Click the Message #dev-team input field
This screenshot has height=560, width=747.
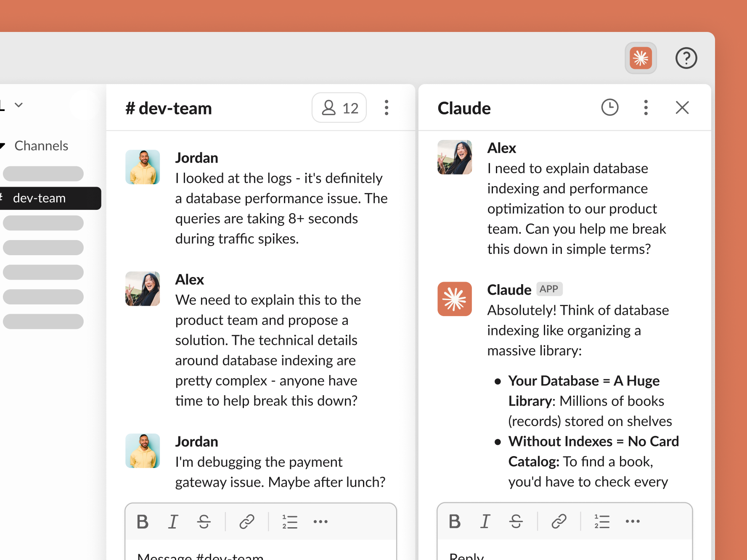tap(261, 554)
